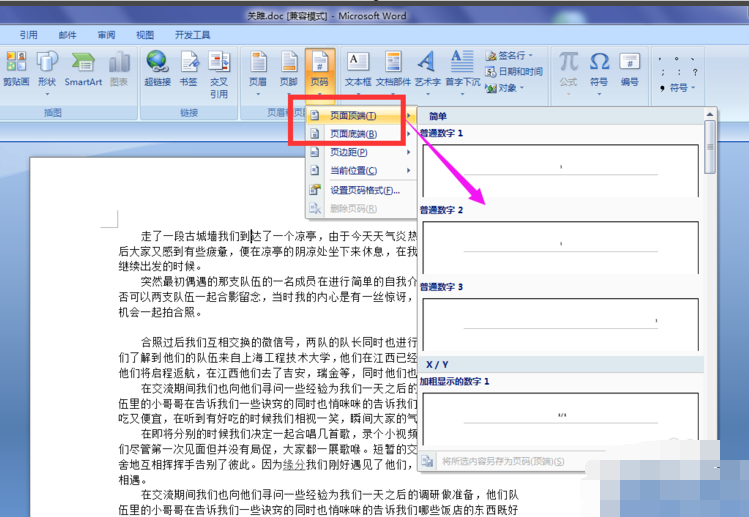Switch to the 开发工具 ribbon tab
Screen dimensions: 749x517
pyautogui.click(x=193, y=35)
